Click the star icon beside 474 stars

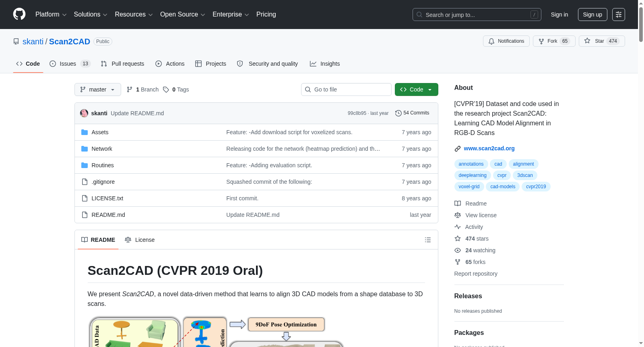tap(458, 239)
